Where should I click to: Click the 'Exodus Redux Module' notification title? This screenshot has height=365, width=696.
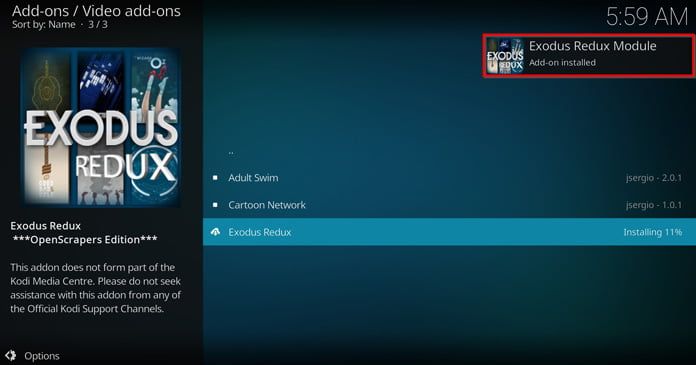click(593, 46)
